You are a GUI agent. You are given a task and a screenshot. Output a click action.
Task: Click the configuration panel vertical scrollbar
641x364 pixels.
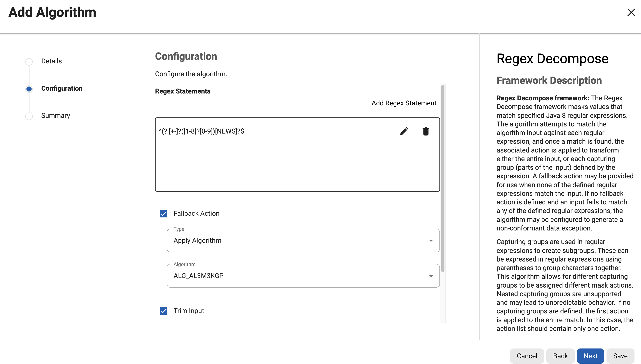point(443,179)
